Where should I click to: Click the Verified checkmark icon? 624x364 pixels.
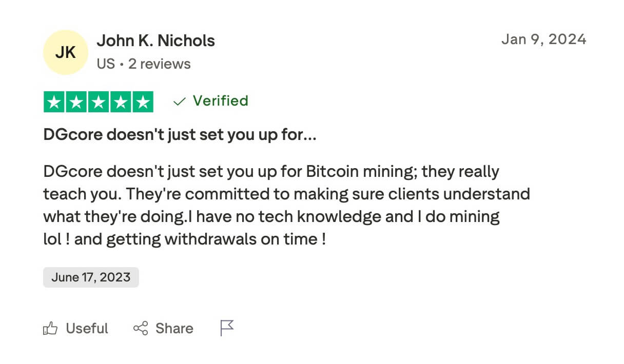click(179, 102)
